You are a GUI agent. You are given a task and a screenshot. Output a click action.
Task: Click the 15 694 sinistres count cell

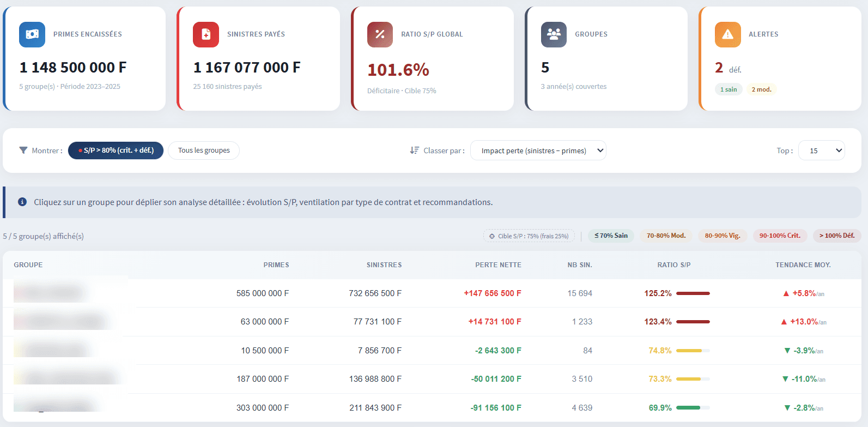point(580,293)
